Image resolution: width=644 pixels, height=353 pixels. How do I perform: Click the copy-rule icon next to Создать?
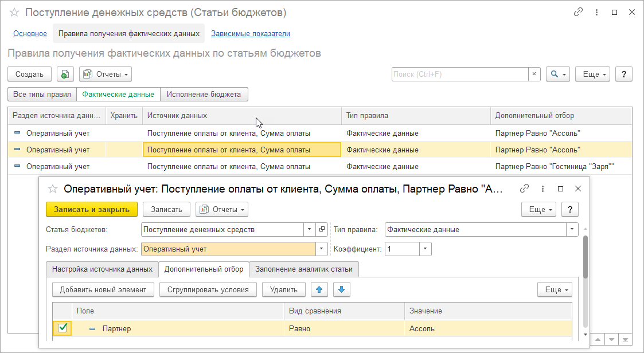tap(65, 74)
